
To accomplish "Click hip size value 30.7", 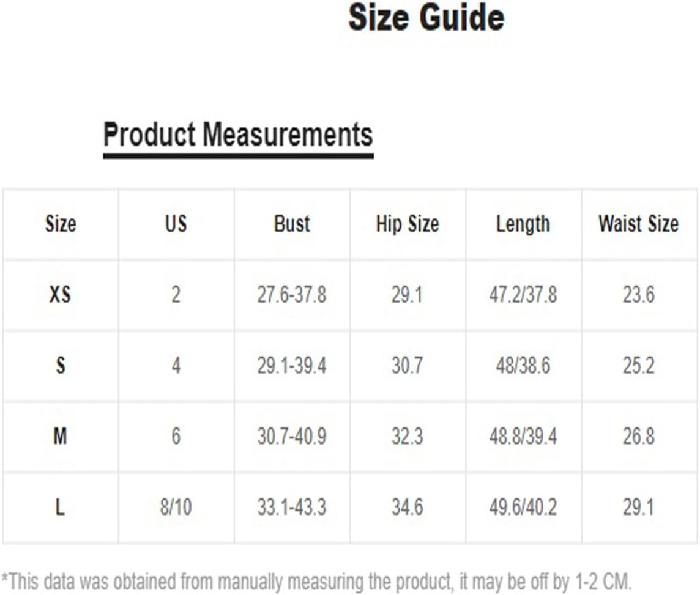I will coord(407,365).
